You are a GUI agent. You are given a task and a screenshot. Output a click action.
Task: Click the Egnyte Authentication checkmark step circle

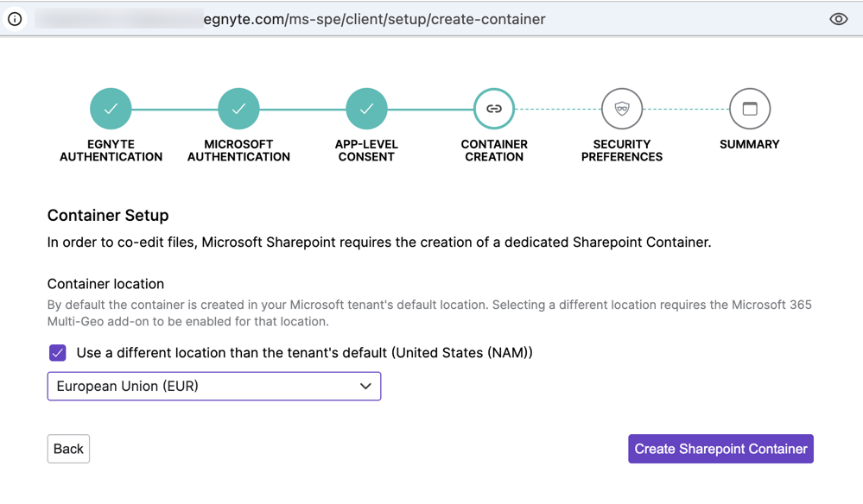pos(111,109)
